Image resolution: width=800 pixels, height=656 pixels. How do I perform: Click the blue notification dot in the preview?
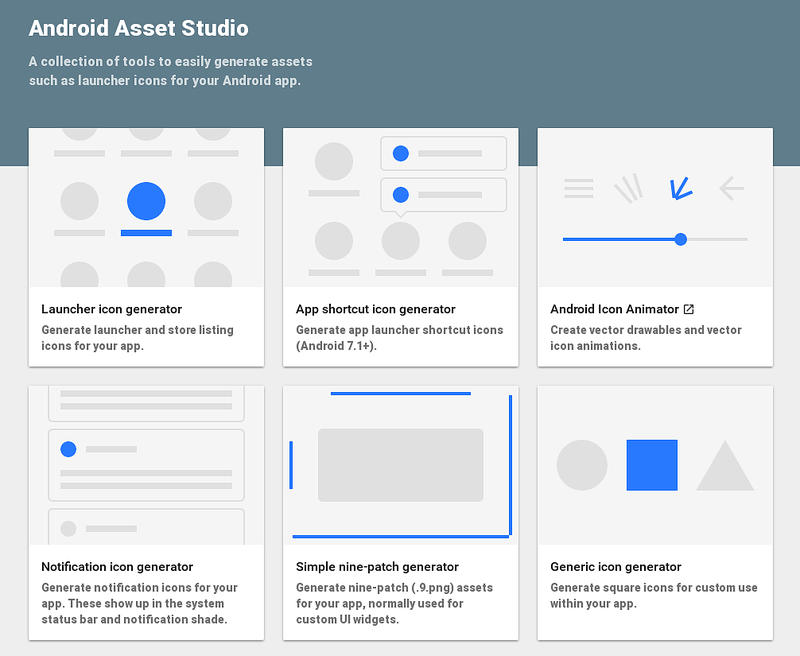(67, 449)
